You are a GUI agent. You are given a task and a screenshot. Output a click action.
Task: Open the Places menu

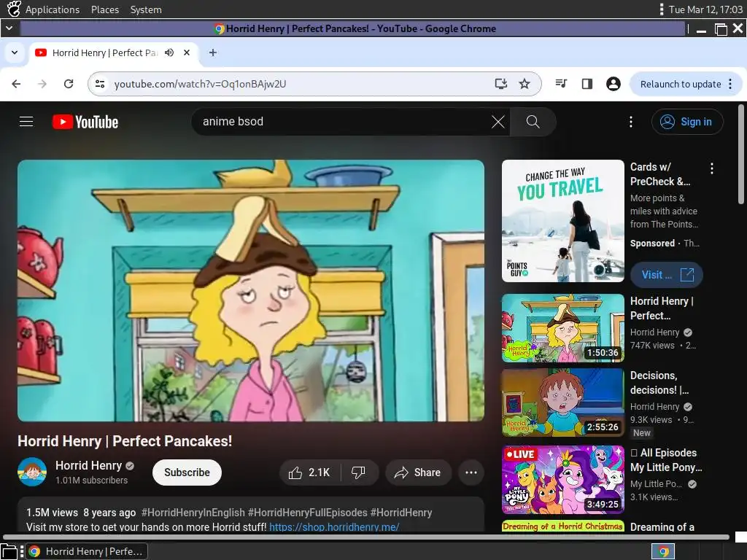coord(105,9)
